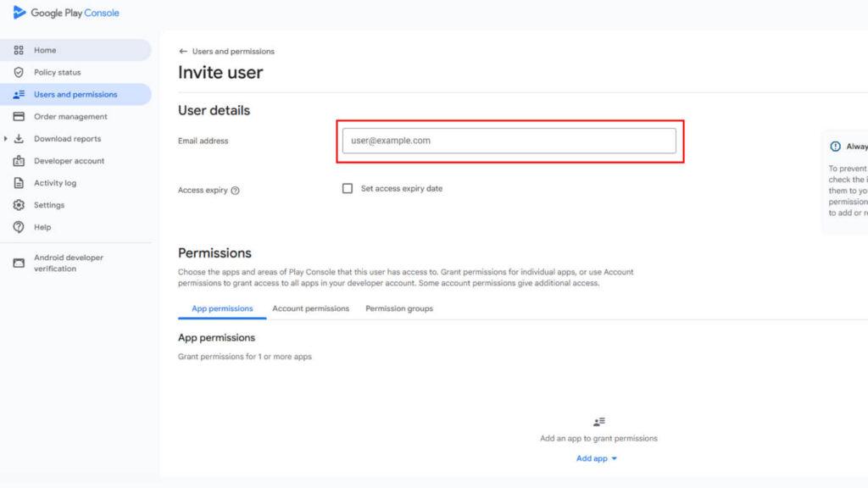Open the Access expiry help tooltip

point(233,190)
